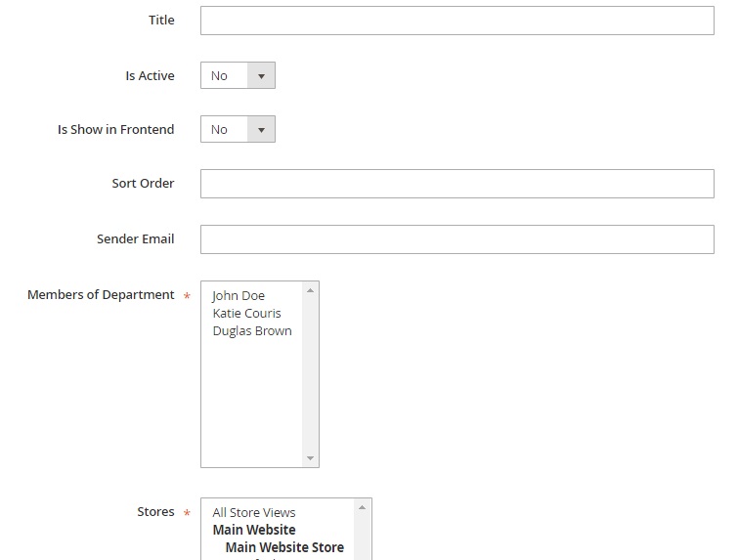Click the Is Active label
Image resolution: width=738 pixels, height=560 pixels.
tap(150, 76)
